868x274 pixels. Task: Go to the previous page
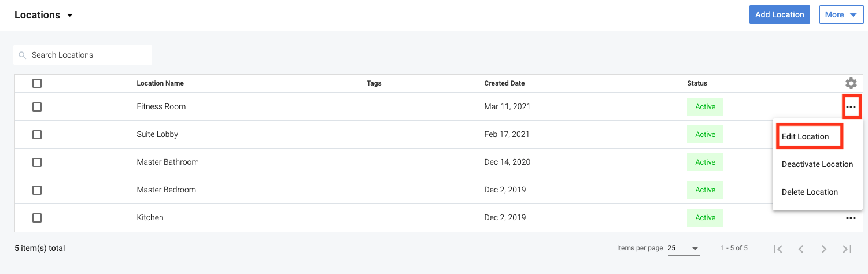[801, 249]
